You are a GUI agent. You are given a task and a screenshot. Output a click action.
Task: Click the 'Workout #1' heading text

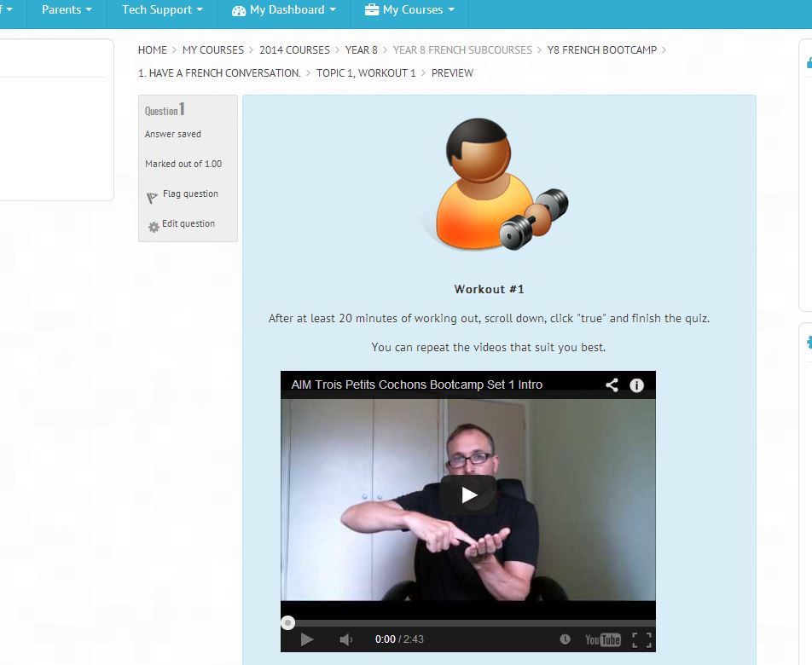pos(490,289)
